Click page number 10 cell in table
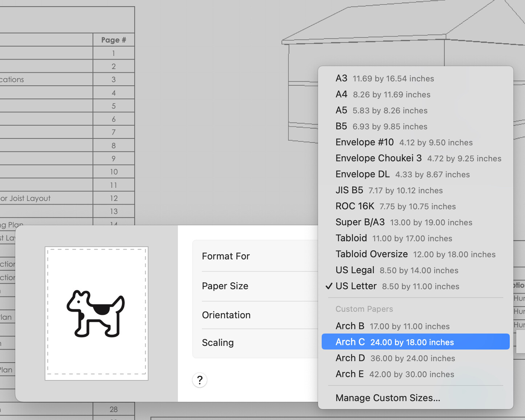The width and height of the screenshot is (525, 420). [114, 172]
